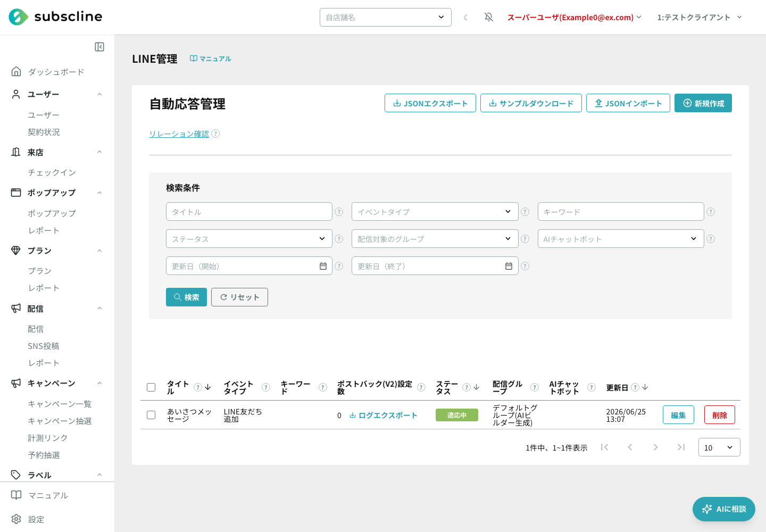Collapse the キャンペーン sidebar section

[99, 383]
